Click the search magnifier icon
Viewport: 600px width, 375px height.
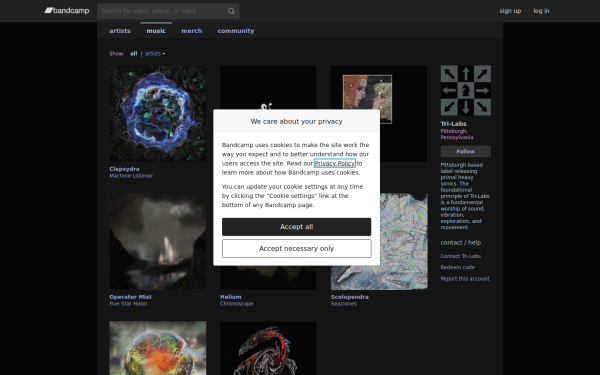pos(231,11)
